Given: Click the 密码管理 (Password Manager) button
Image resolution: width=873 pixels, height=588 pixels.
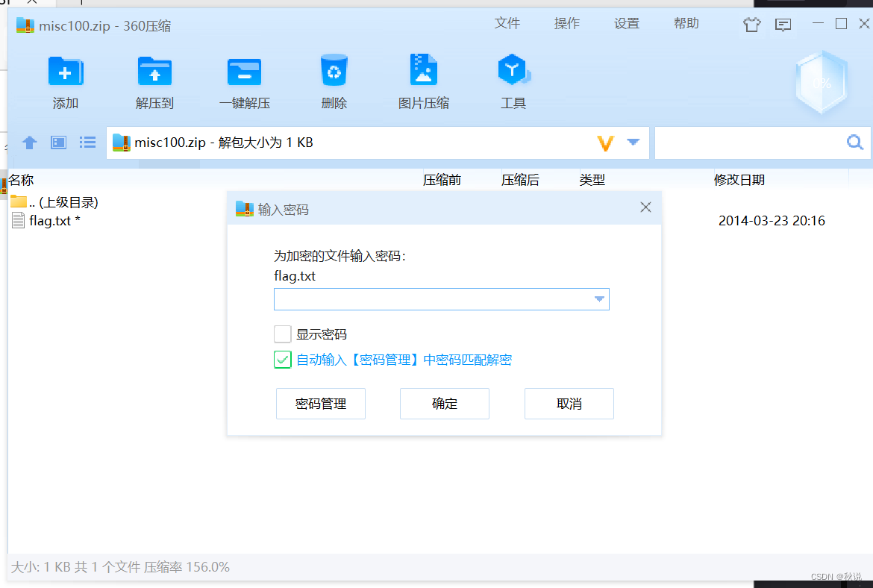Looking at the screenshot, I should coord(320,403).
